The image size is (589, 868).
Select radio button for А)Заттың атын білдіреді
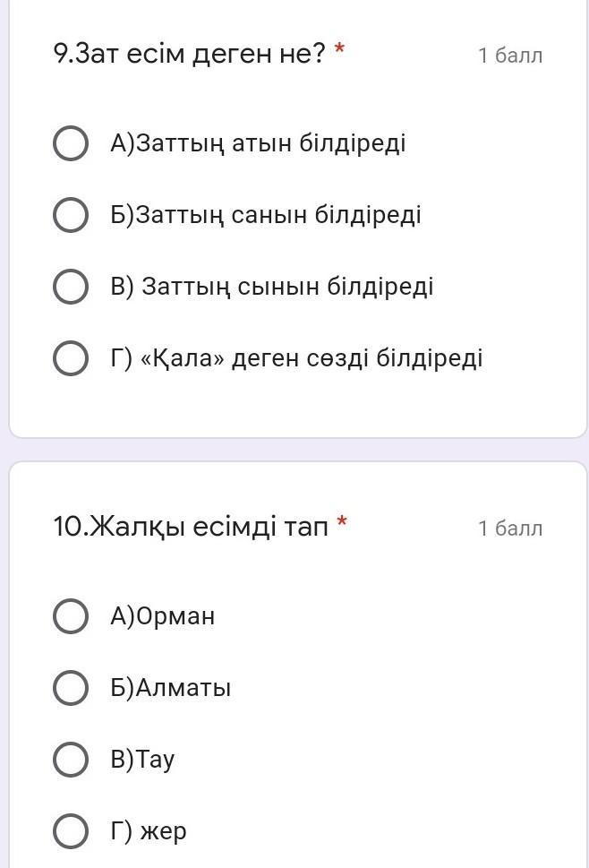coord(71,143)
